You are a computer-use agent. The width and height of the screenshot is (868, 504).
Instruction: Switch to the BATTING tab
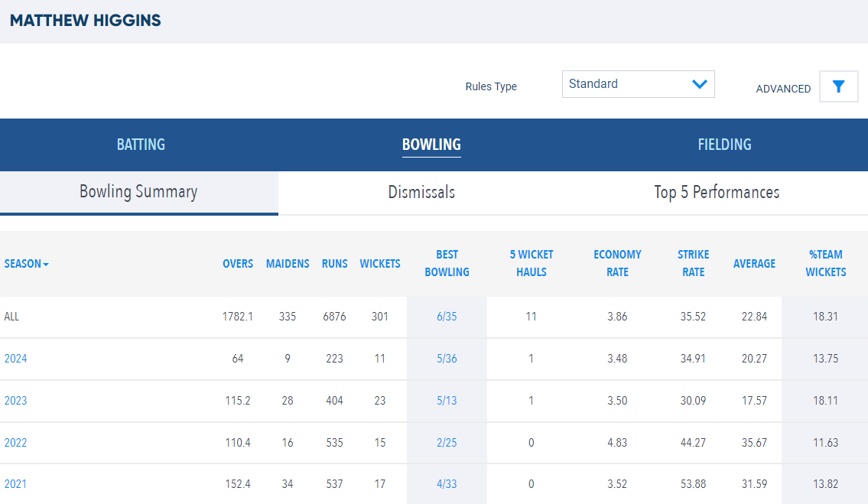click(x=141, y=145)
